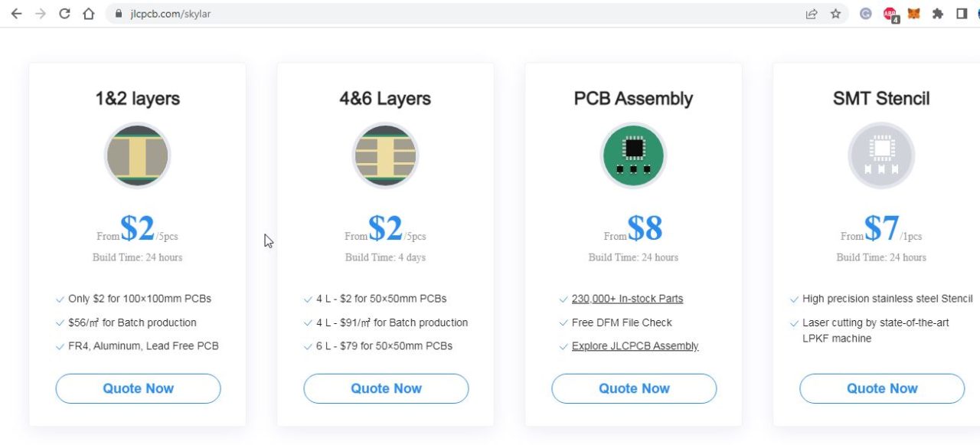Image resolution: width=980 pixels, height=445 pixels.
Task: Open the AdBlock extension icon
Action: pos(890,14)
